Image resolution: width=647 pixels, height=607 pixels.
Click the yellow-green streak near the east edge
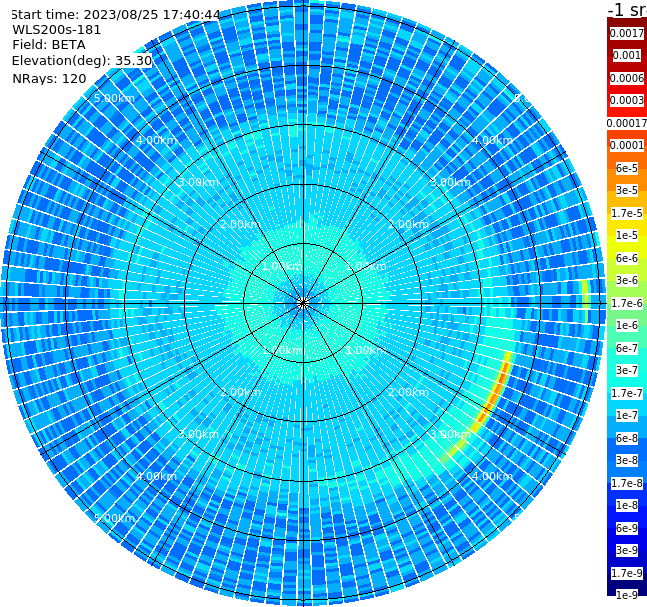585,301
